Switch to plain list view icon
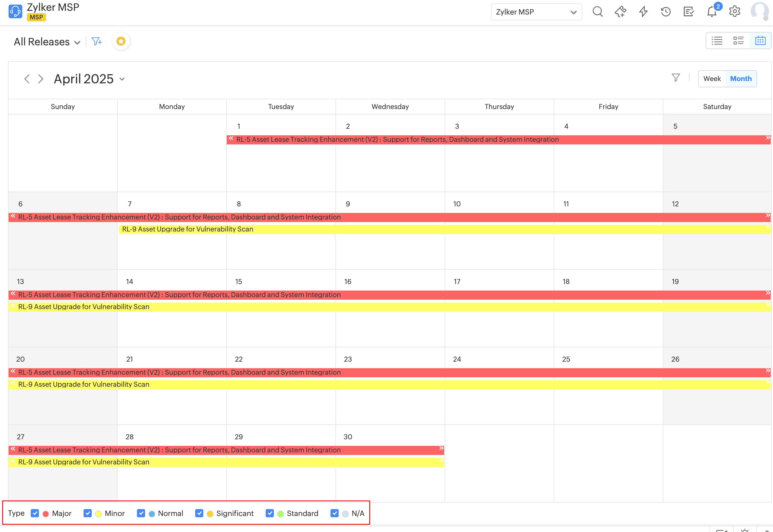This screenshot has width=773, height=532. 717,41
